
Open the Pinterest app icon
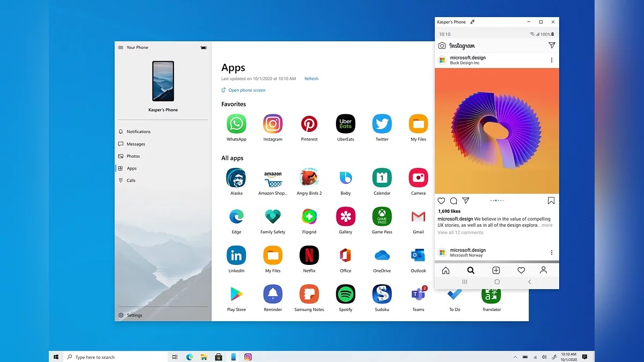(x=309, y=123)
